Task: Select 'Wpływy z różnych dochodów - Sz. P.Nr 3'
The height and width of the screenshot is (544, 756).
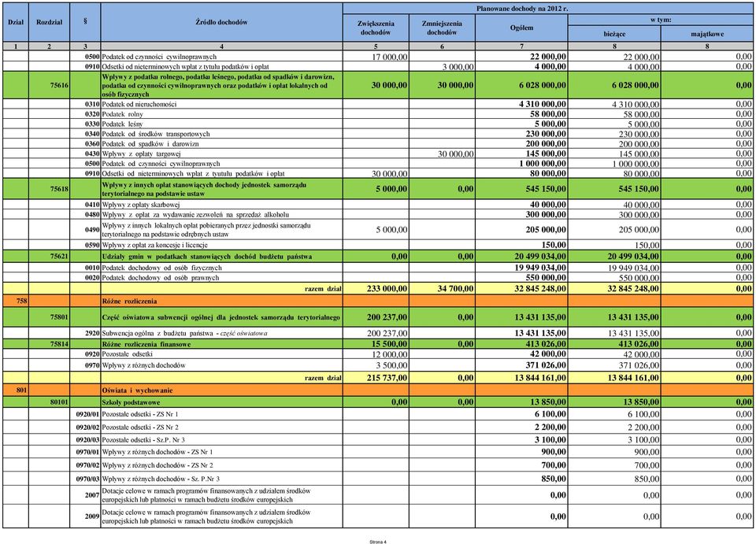Action: [x=161, y=479]
